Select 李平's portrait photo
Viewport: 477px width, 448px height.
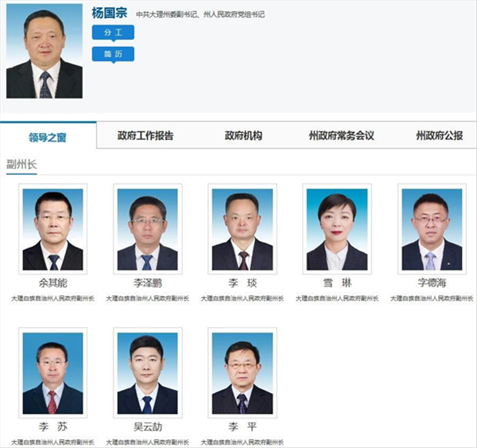(242, 373)
